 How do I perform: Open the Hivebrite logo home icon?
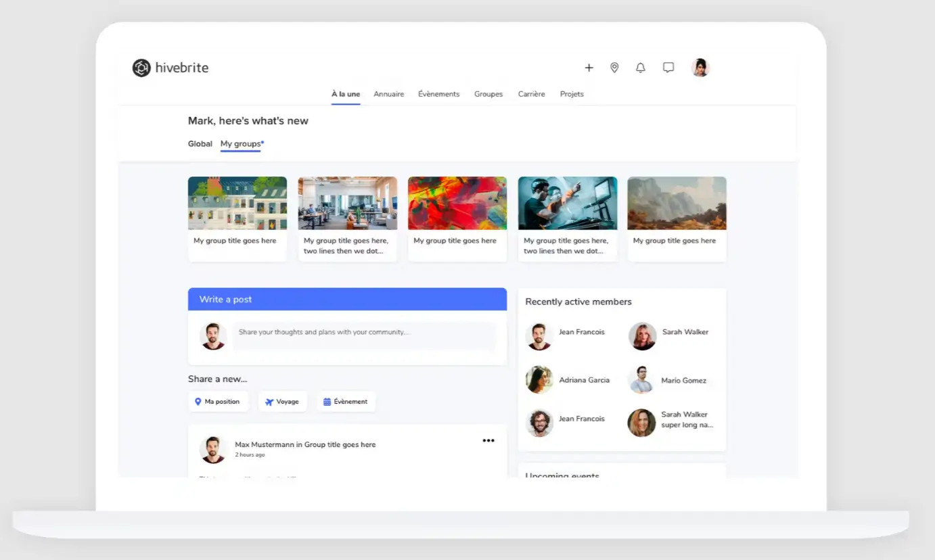pyautogui.click(x=141, y=68)
